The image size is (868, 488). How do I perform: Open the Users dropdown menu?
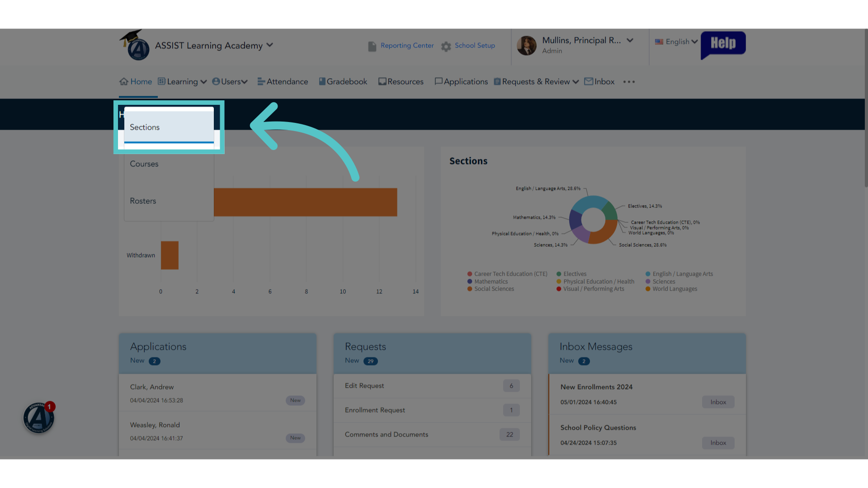pyautogui.click(x=230, y=81)
